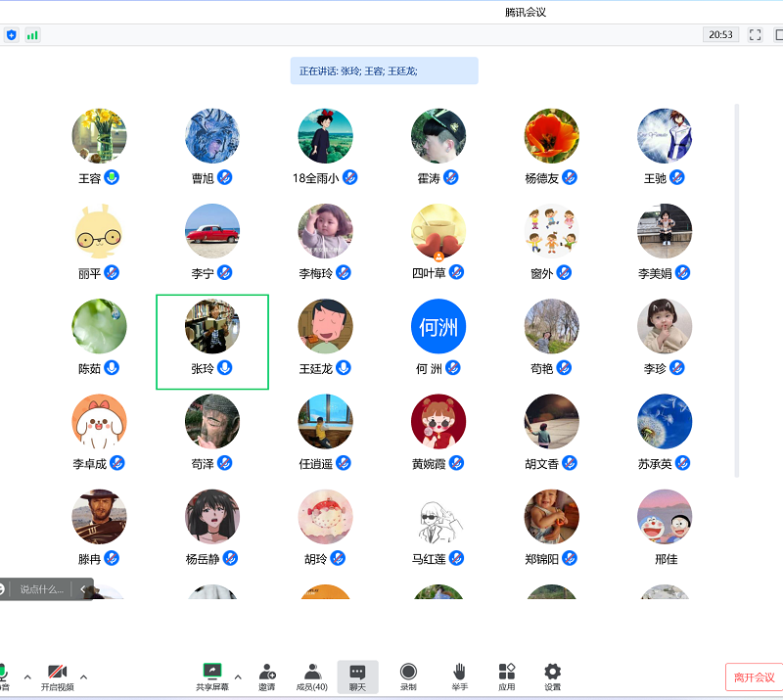
Task: Collapse the chat input bar arrow
Action: [x=83, y=589]
